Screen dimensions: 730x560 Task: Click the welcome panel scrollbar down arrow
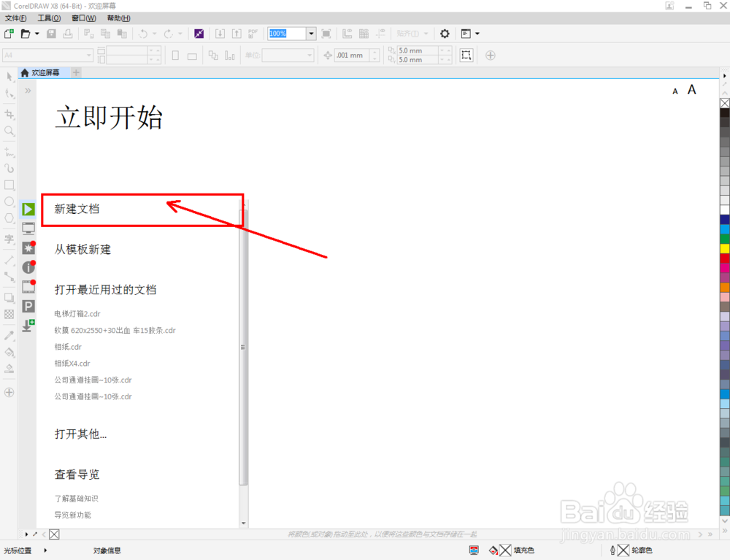click(x=244, y=523)
